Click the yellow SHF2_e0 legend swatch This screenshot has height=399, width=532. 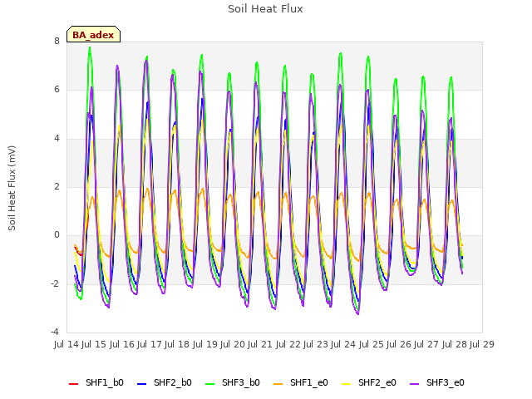point(347,384)
